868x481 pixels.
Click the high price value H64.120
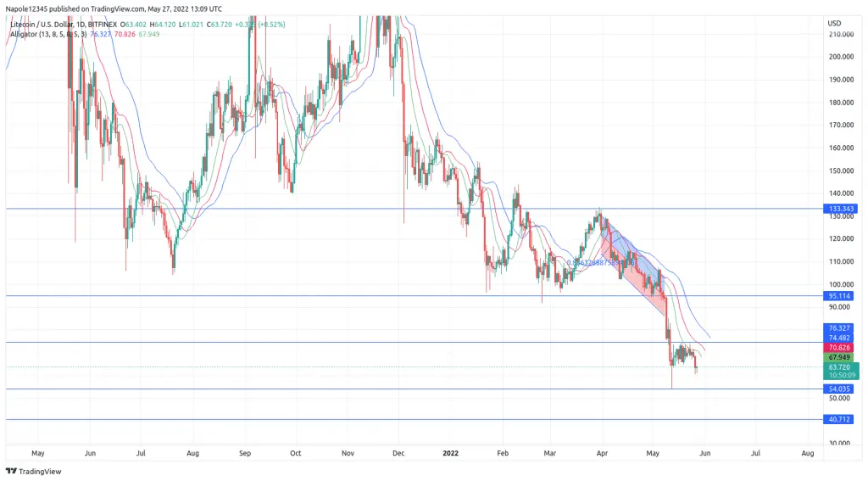coord(163,25)
